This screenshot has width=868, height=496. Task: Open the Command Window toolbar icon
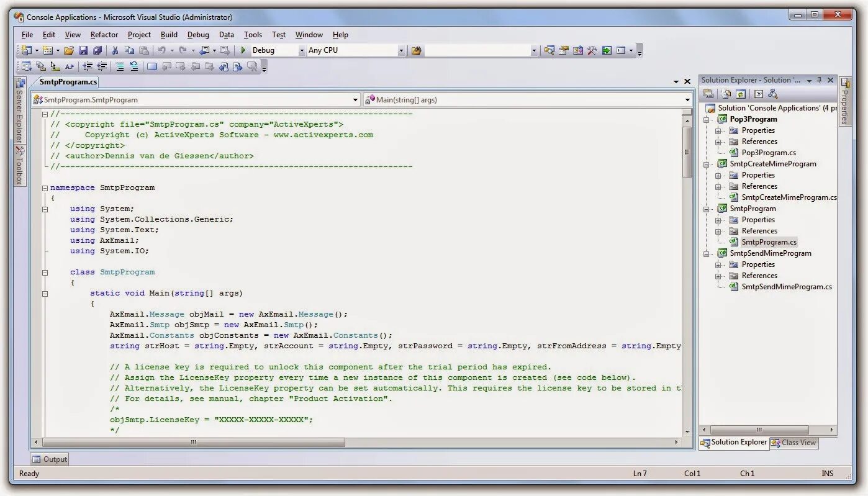tap(621, 50)
